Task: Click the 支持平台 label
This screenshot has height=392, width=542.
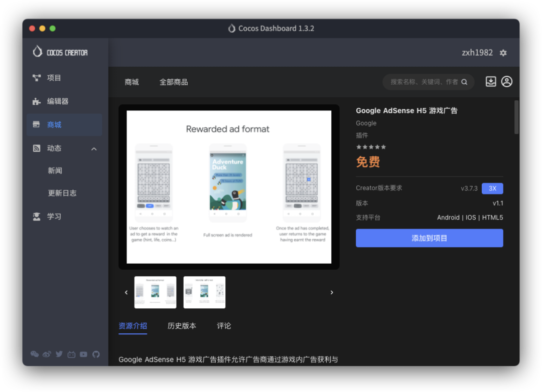Action: [x=368, y=217]
